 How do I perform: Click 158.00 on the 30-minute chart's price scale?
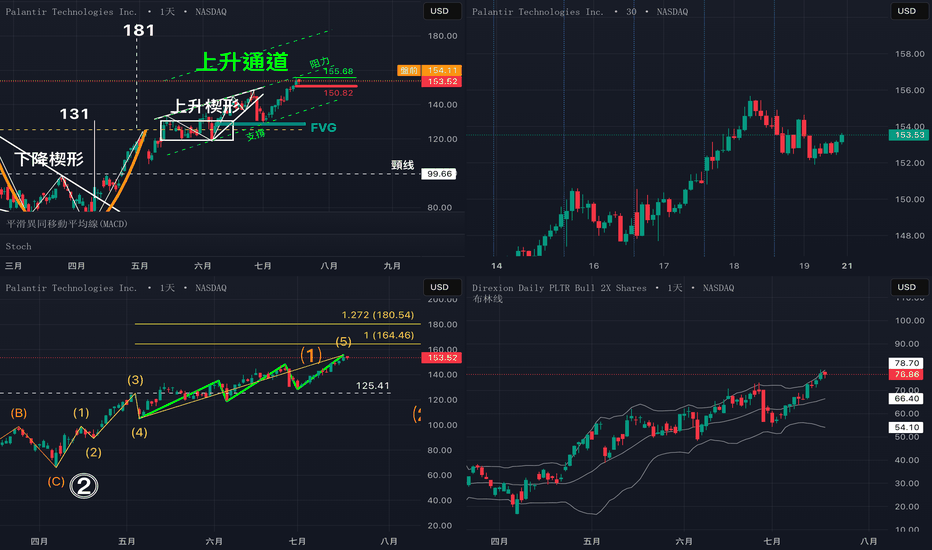tap(910, 54)
